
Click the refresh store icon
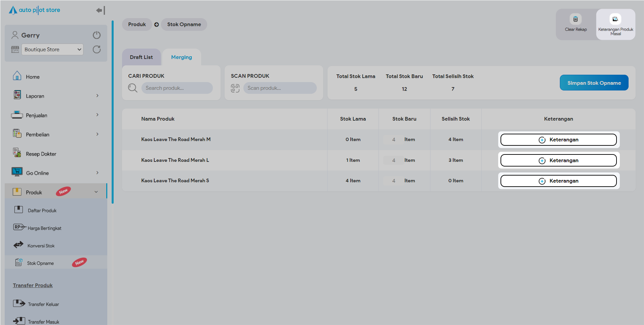(x=97, y=50)
